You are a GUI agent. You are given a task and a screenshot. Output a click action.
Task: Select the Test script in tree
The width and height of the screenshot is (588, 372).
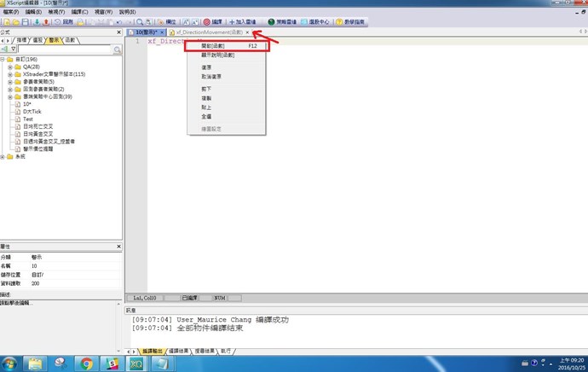28,119
